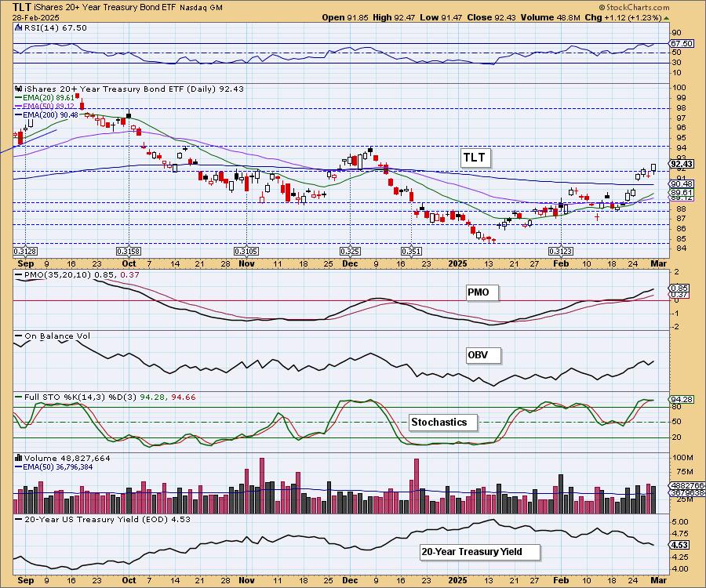The width and height of the screenshot is (706, 588).
Task: Click the EMA(50) 36,796,384 volume legend
Action: pyautogui.click(x=58, y=467)
